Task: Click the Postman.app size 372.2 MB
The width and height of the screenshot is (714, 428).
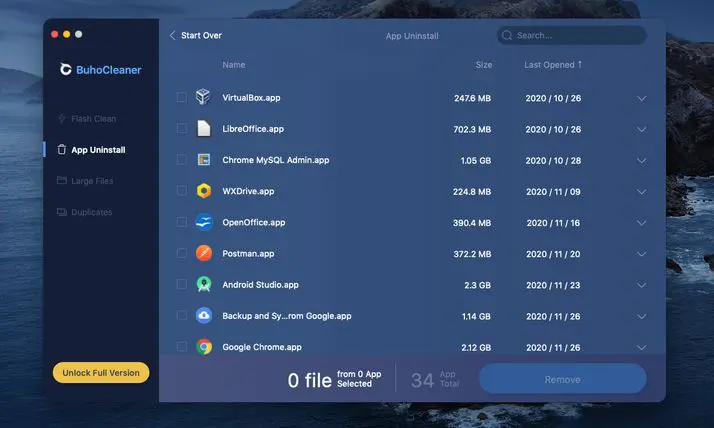Action: (x=472, y=254)
